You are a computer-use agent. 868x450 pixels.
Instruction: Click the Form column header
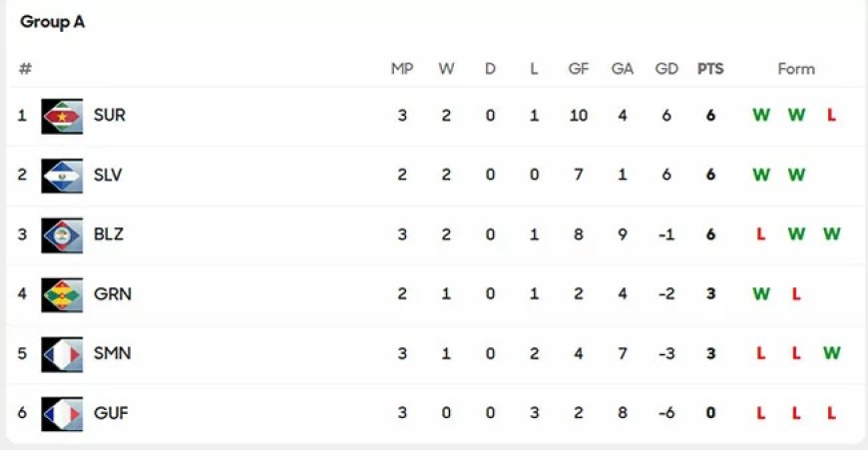point(796,69)
